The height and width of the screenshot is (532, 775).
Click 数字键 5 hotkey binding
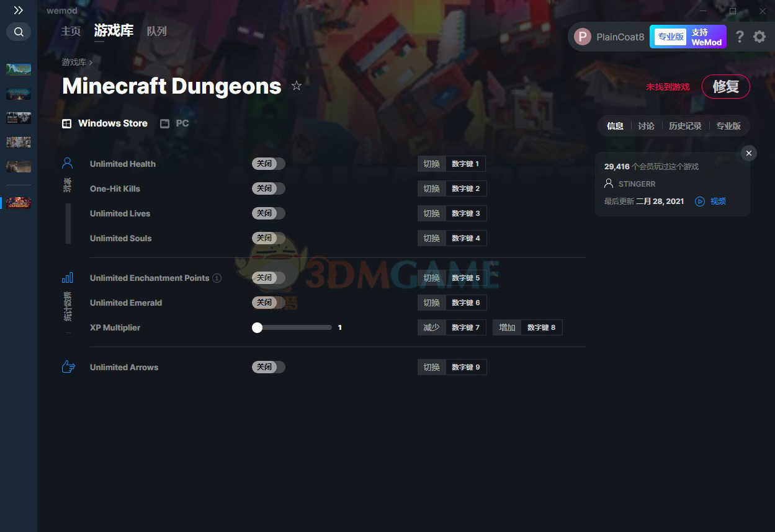pyautogui.click(x=465, y=278)
